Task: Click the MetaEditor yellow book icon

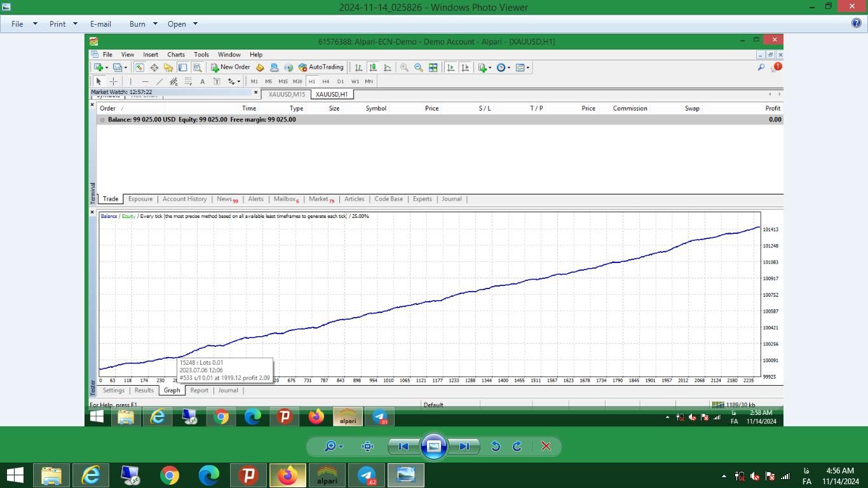Action: 260,67
